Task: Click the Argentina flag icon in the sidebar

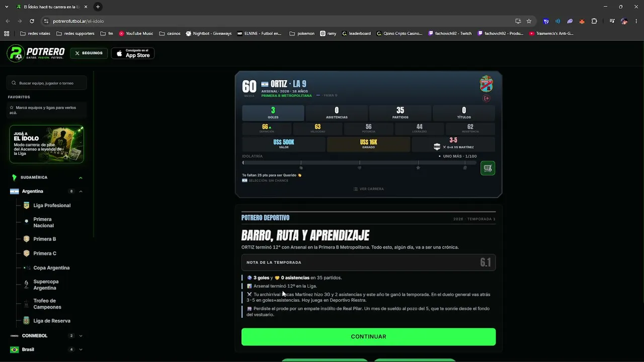Action: tap(15, 192)
